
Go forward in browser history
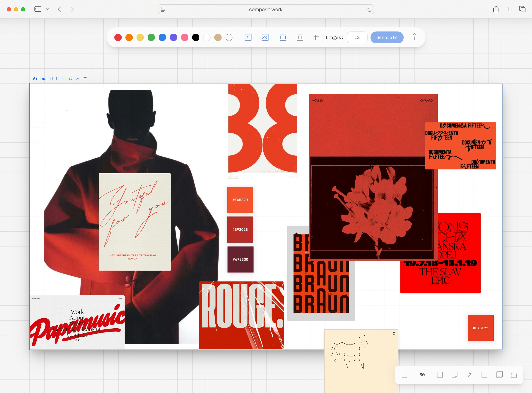coord(72,9)
